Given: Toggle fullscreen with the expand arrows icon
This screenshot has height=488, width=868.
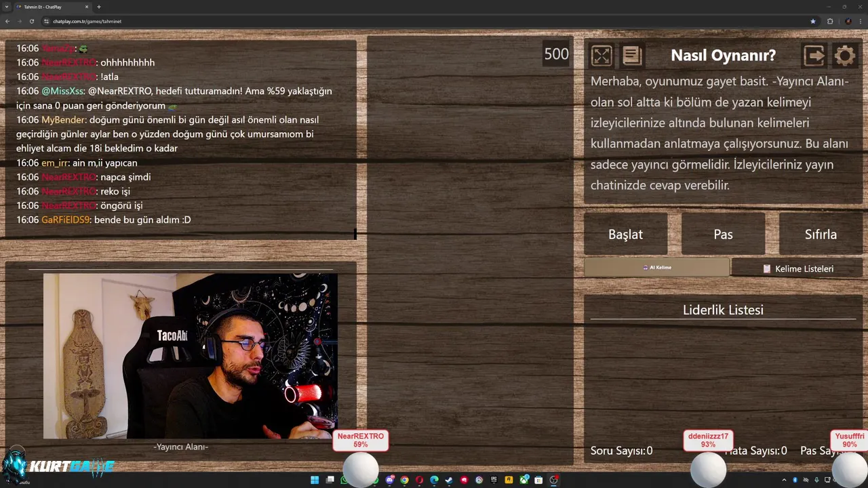Looking at the screenshot, I should click(x=601, y=56).
